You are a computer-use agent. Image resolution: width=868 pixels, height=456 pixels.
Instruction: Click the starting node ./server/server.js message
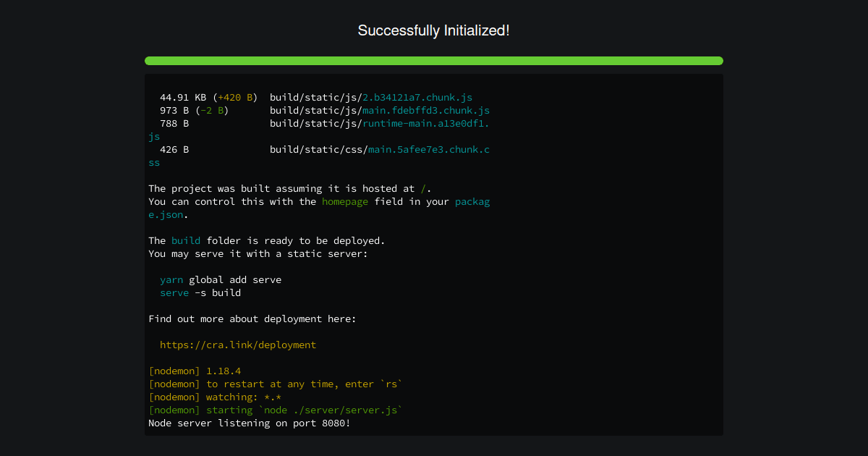point(275,410)
